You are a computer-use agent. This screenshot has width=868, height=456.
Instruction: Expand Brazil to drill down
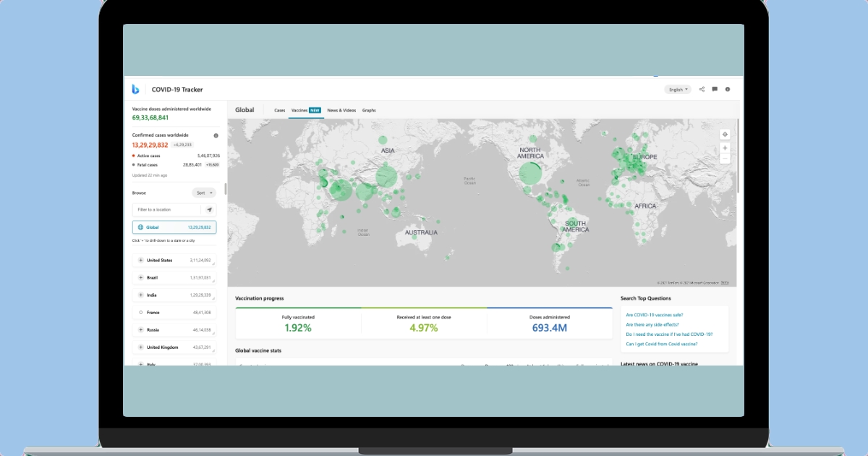140,277
